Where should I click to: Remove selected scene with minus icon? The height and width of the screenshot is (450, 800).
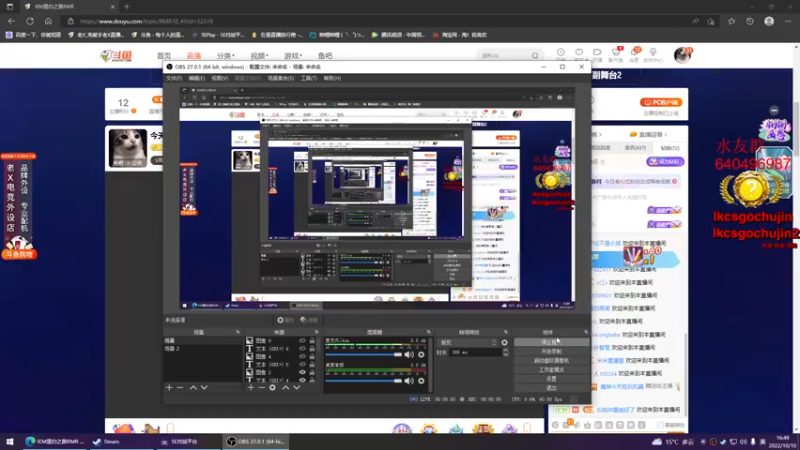tap(180, 388)
